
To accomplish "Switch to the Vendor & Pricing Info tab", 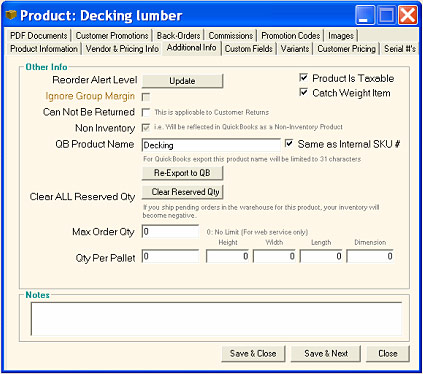I will (x=122, y=49).
